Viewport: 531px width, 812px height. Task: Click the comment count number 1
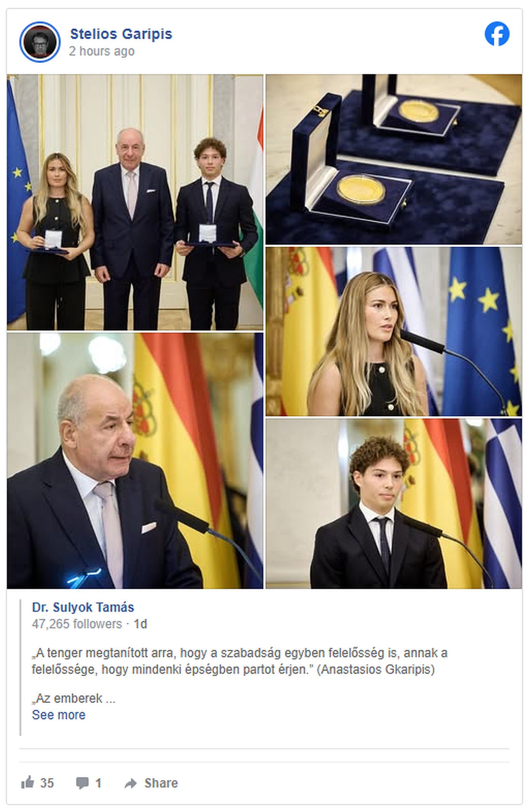(98, 783)
